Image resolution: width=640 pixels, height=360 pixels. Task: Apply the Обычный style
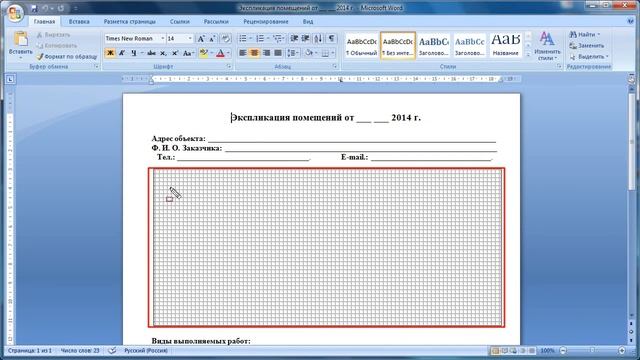pos(362,46)
